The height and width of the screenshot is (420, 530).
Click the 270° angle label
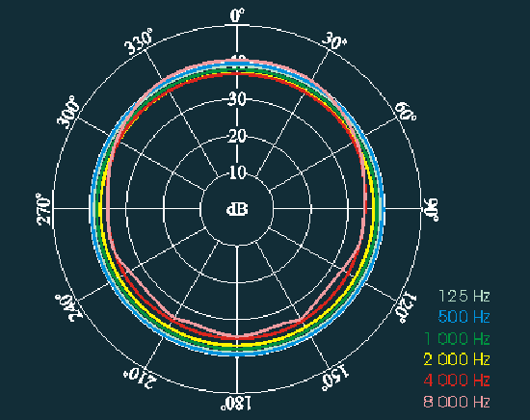click(43, 209)
